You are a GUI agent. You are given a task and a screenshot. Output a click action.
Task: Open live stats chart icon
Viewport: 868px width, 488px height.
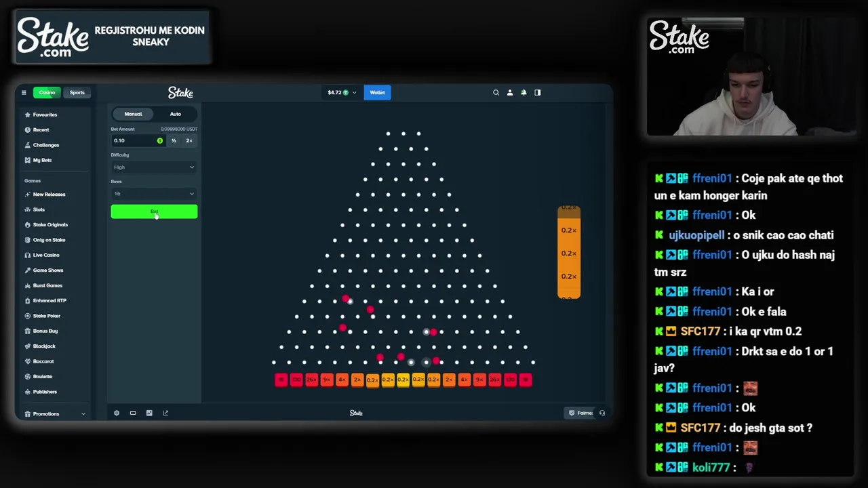pyautogui.click(x=149, y=413)
